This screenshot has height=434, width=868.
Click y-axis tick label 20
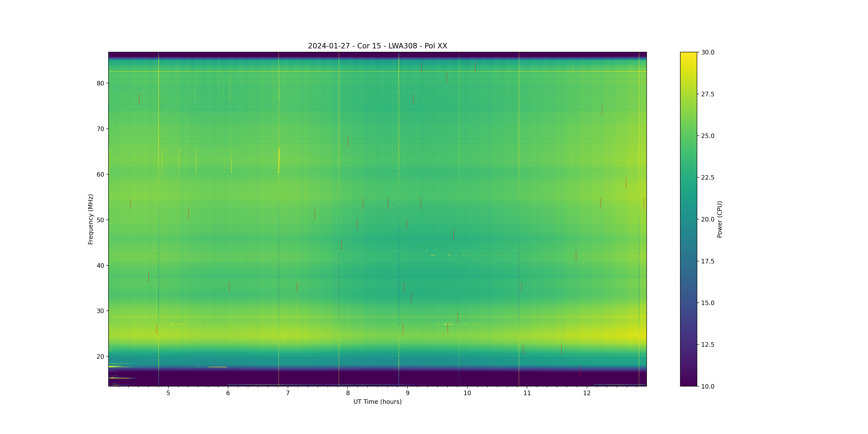coord(100,357)
